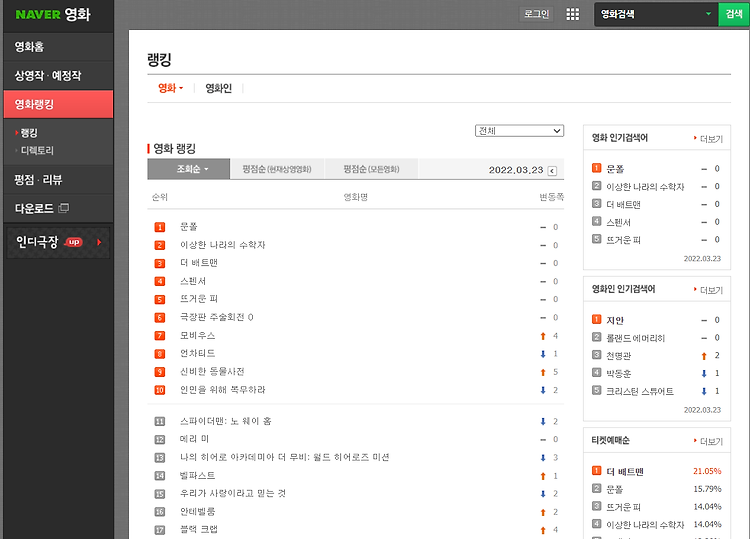
Task: Open movie 신비한 동물사전
Action: (x=212, y=372)
